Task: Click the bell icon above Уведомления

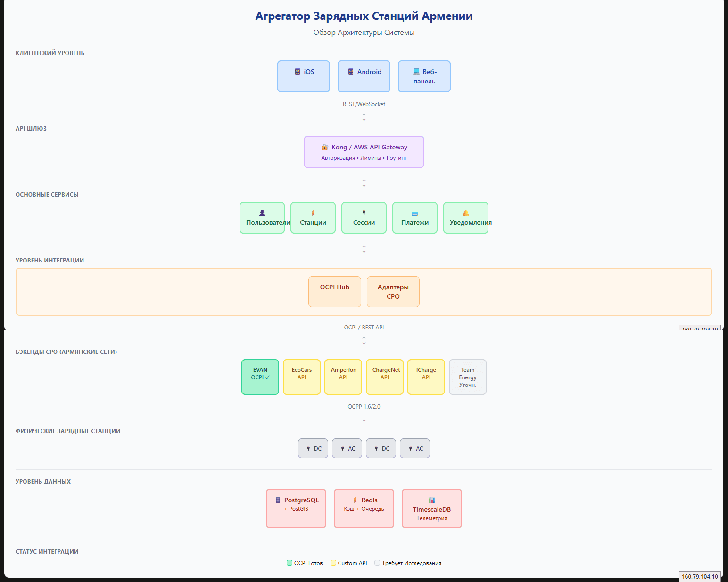Action: coord(466,213)
